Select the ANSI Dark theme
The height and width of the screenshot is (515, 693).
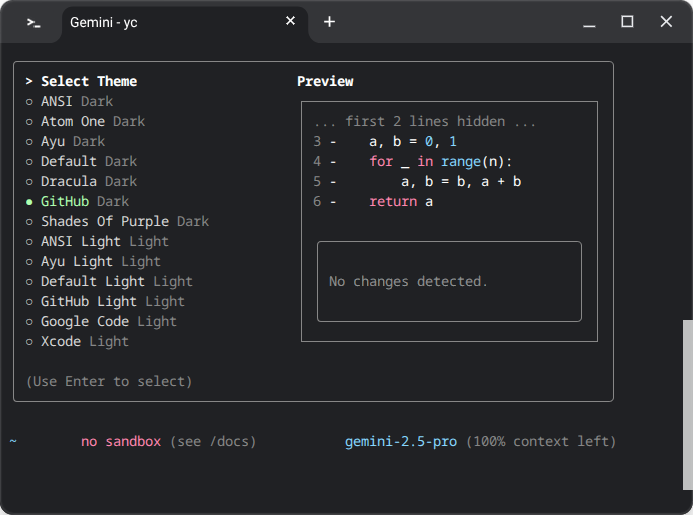click(69, 102)
